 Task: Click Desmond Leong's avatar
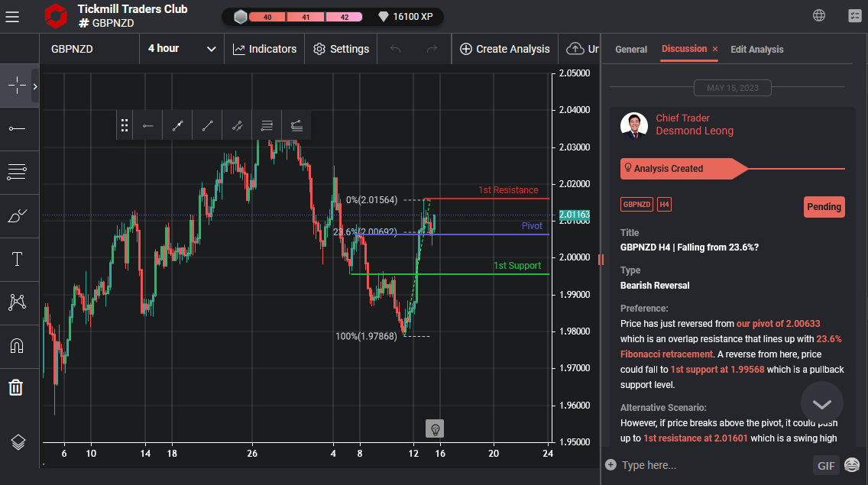click(x=634, y=125)
